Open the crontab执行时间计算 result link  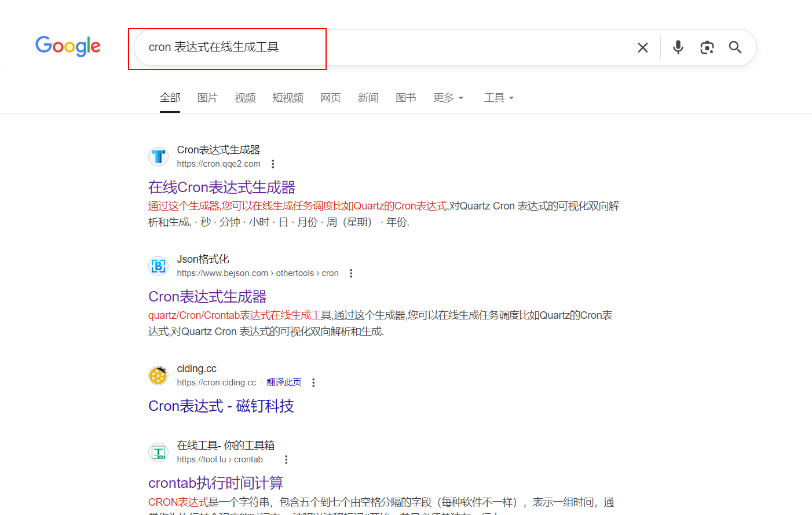[x=216, y=483]
